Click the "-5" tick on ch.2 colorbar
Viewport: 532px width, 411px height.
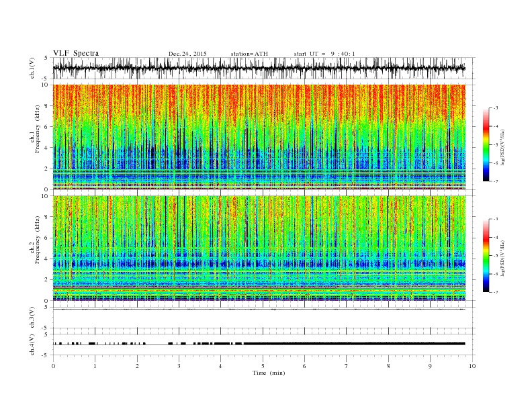click(x=496, y=256)
